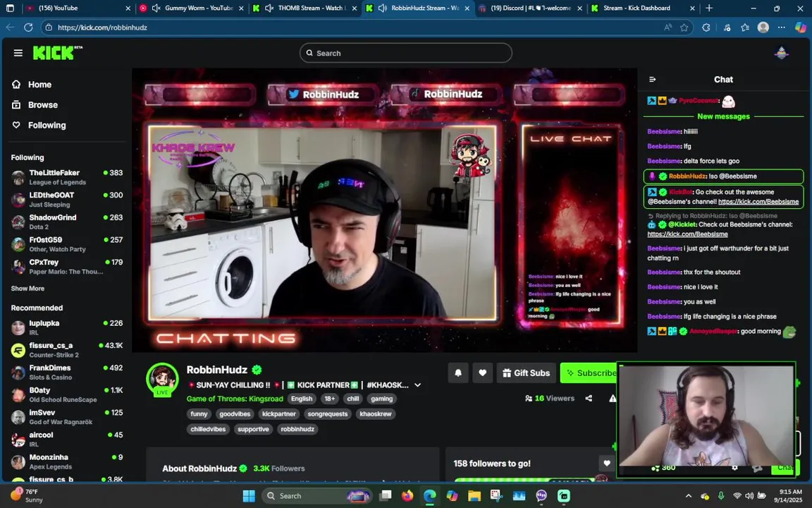Open the volume control in system tray
The height and width of the screenshot is (508, 812).
pyautogui.click(x=749, y=496)
